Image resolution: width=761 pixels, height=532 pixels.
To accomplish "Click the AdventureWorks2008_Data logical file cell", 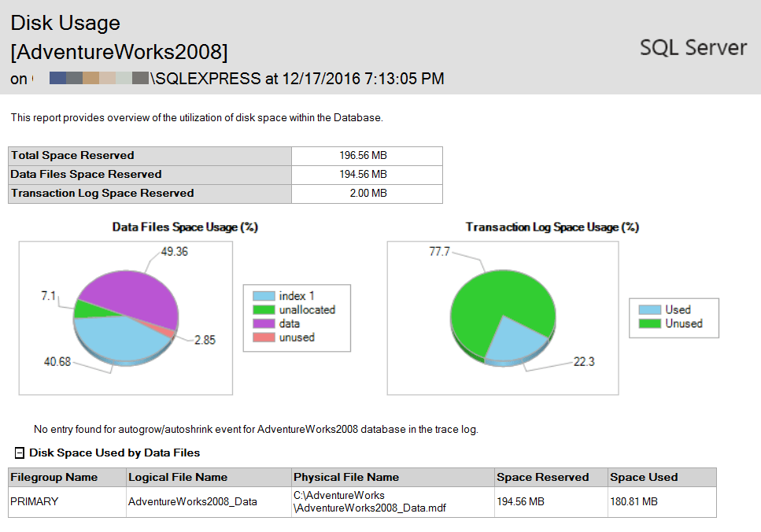I will pyautogui.click(x=209, y=502).
